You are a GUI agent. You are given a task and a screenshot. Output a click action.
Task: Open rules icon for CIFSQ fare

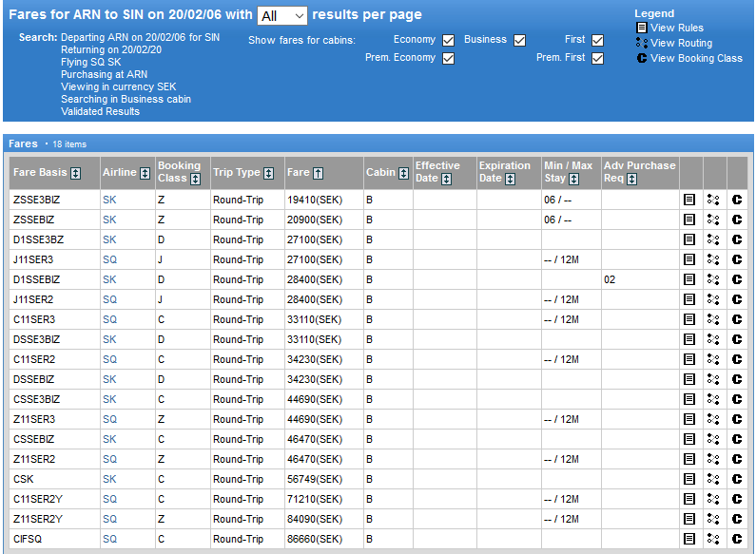coord(689,539)
